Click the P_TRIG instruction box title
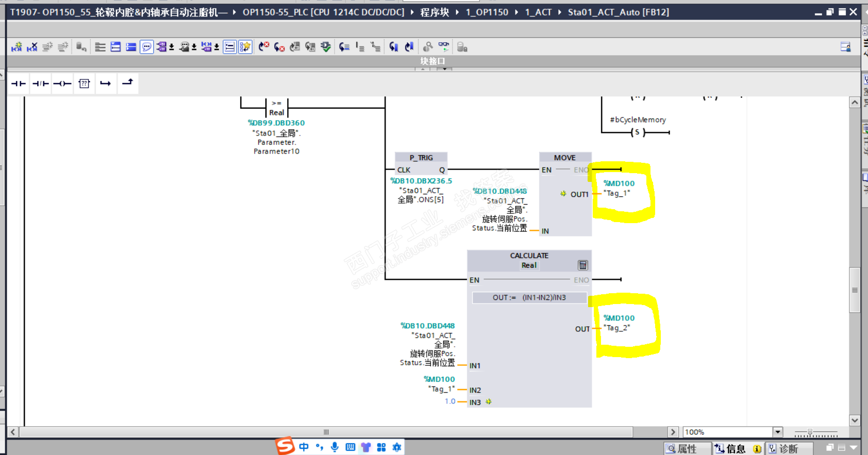Screen dimensions: 868x455 [421, 158]
